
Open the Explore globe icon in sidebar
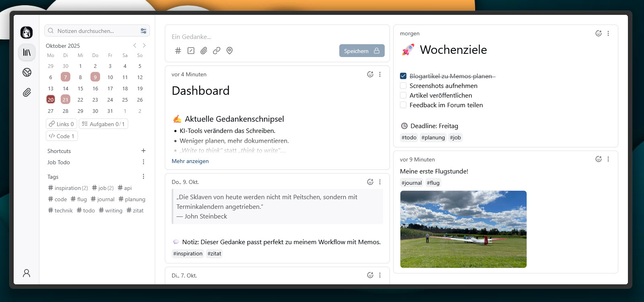(27, 72)
